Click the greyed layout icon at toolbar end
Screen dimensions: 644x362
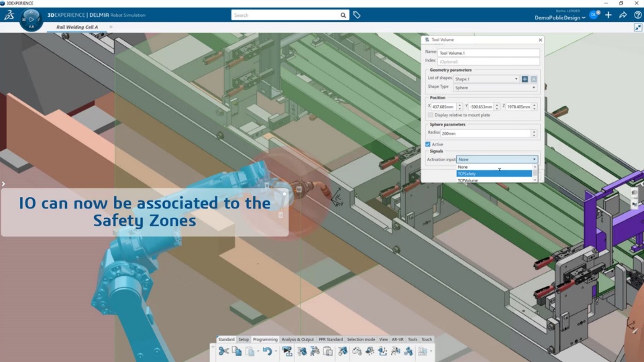point(422,351)
